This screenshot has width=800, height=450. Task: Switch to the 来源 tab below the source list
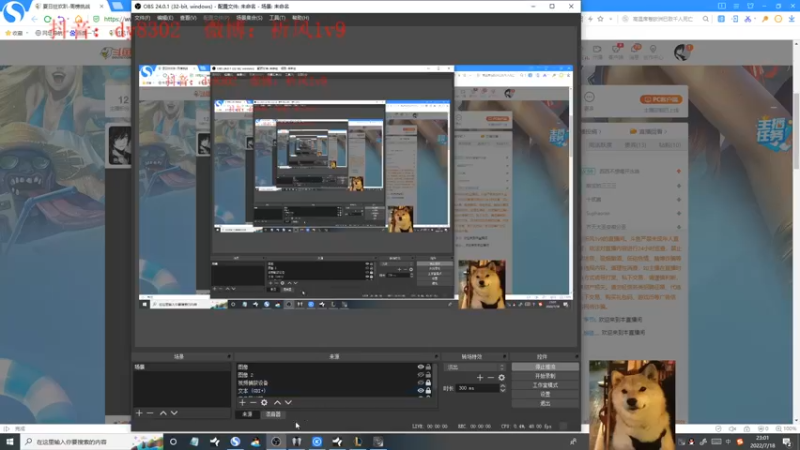(x=247, y=414)
